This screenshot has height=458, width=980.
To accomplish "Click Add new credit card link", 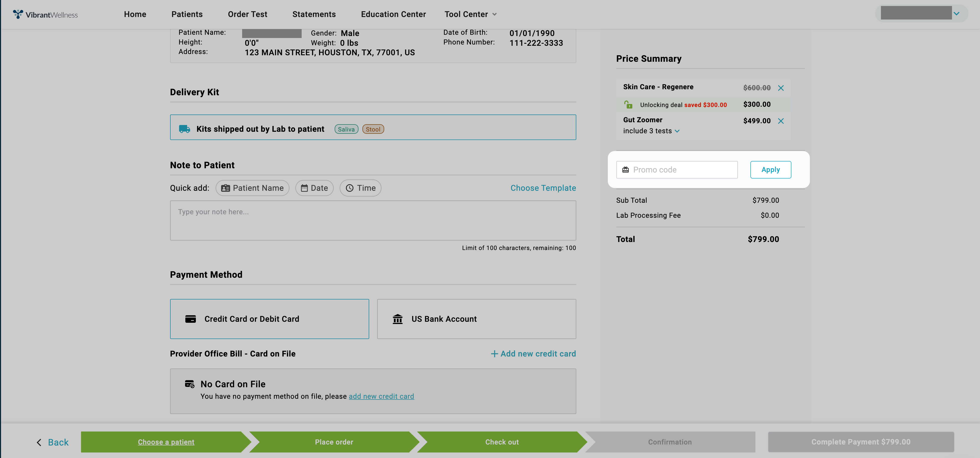I will point(533,354).
